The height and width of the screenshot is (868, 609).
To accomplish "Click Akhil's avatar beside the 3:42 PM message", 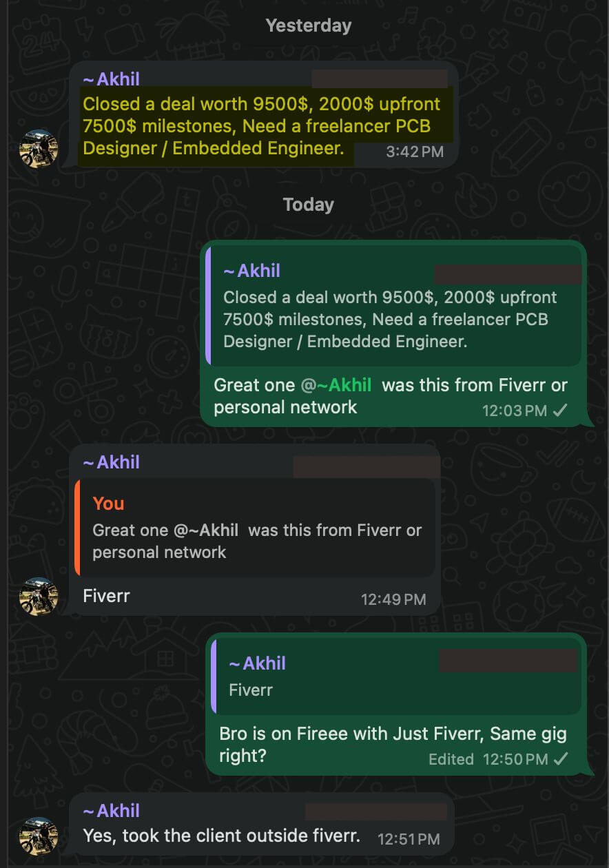I will tap(39, 149).
